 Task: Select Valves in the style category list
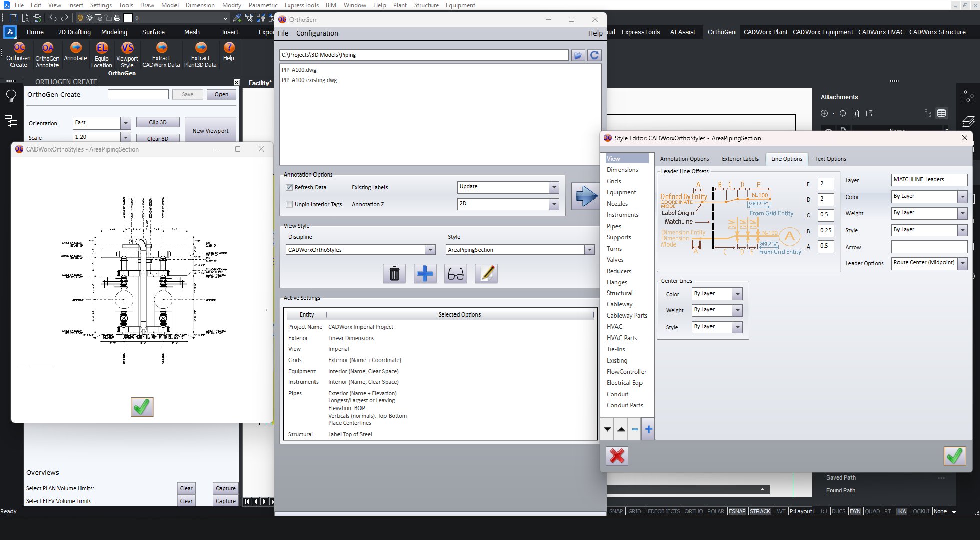[x=615, y=260]
